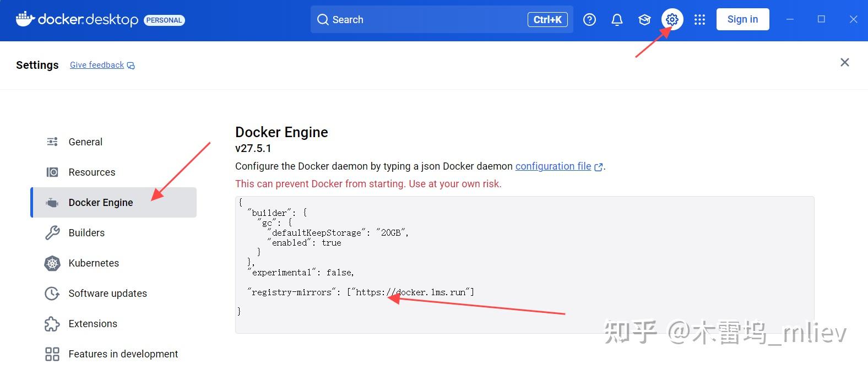Click the PERSONAL plan badge
868x369 pixels.
pyautogui.click(x=164, y=20)
